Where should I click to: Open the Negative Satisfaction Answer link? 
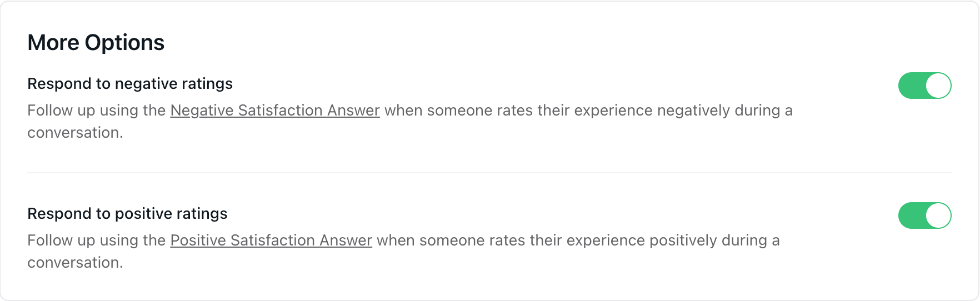[x=275, y=111]
